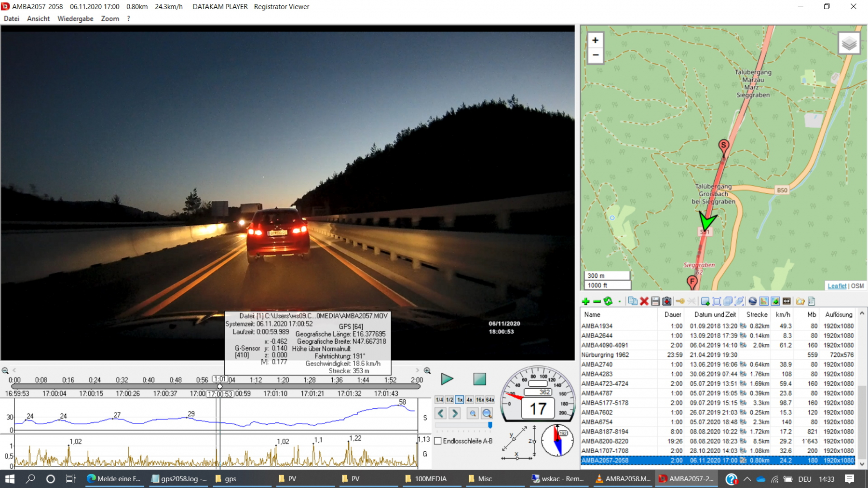This screenshot has height=488, width=868.
Task: Adjust the volume slider handle
Action: pos(490,425)
